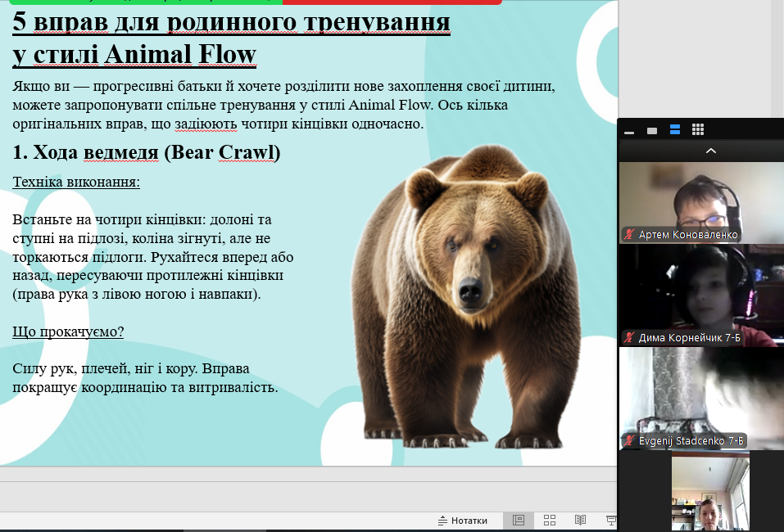Click the line '(права рука з лівою ногою і навпаки).'
Screen dimensions: 784x532
137,294
